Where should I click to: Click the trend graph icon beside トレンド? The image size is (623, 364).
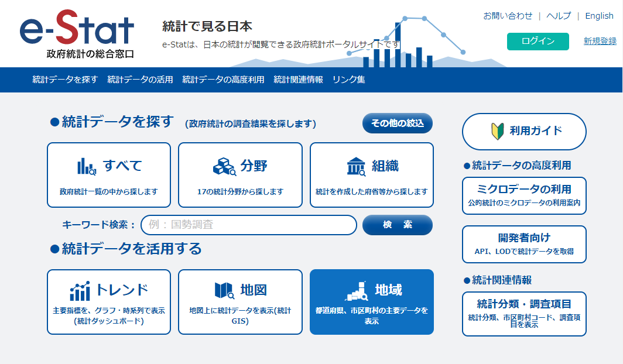(x=80, y=291)
